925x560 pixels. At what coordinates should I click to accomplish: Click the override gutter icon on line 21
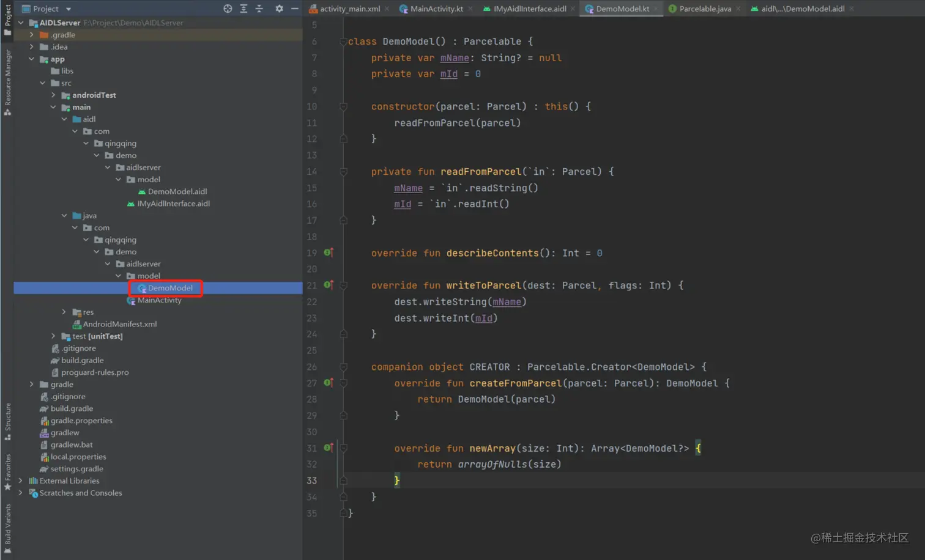pyautogui.click(x=328, y=285)
